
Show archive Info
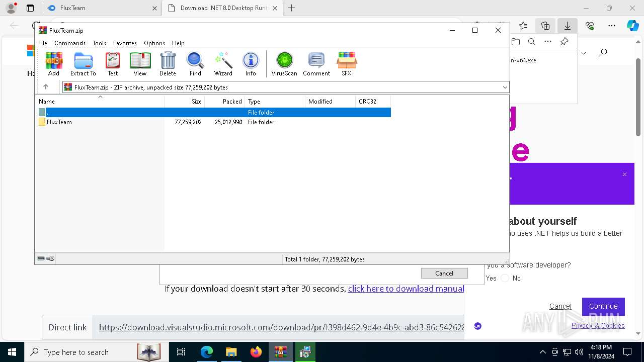[251, 64]
